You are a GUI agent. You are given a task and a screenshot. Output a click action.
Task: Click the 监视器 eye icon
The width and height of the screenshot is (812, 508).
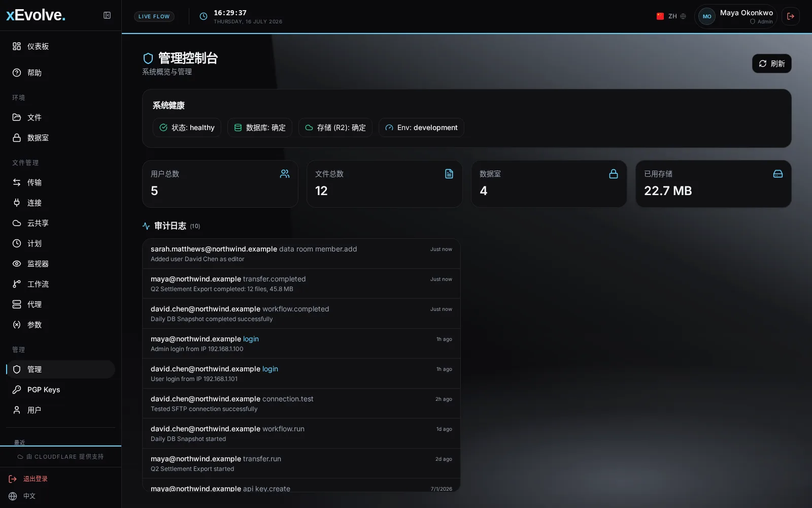(x=17, y=264)
